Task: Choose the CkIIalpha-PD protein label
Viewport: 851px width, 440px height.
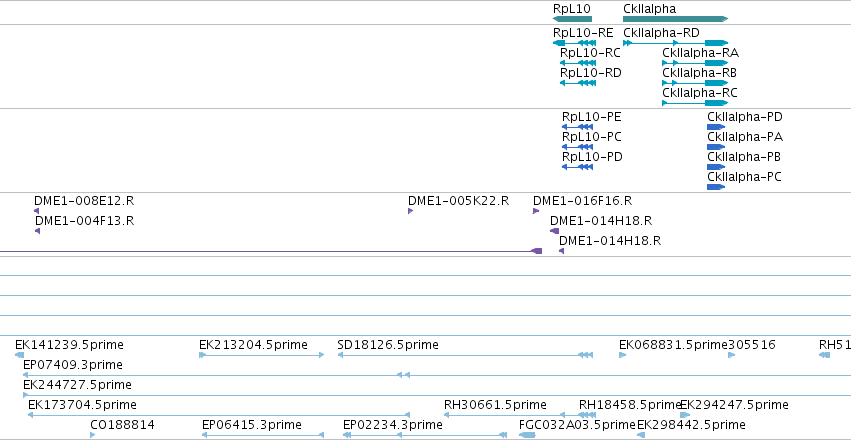Action: coord(745,117)
